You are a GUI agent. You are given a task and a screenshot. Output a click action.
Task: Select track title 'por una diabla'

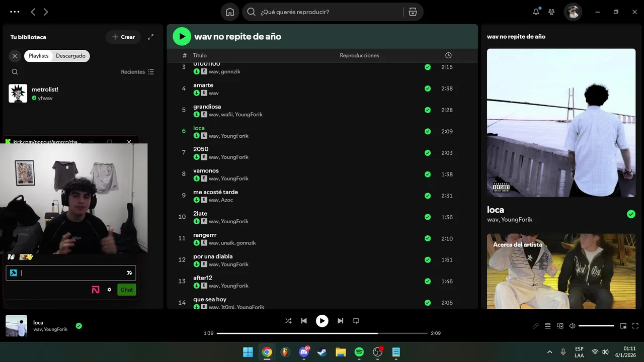[x=213, y=256]
